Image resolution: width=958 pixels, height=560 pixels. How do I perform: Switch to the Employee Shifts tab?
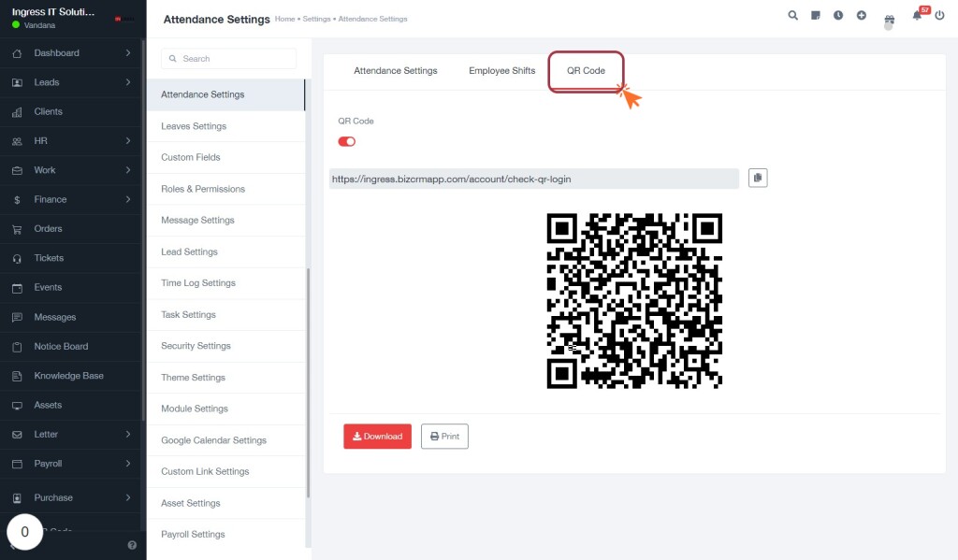(501, 71)
